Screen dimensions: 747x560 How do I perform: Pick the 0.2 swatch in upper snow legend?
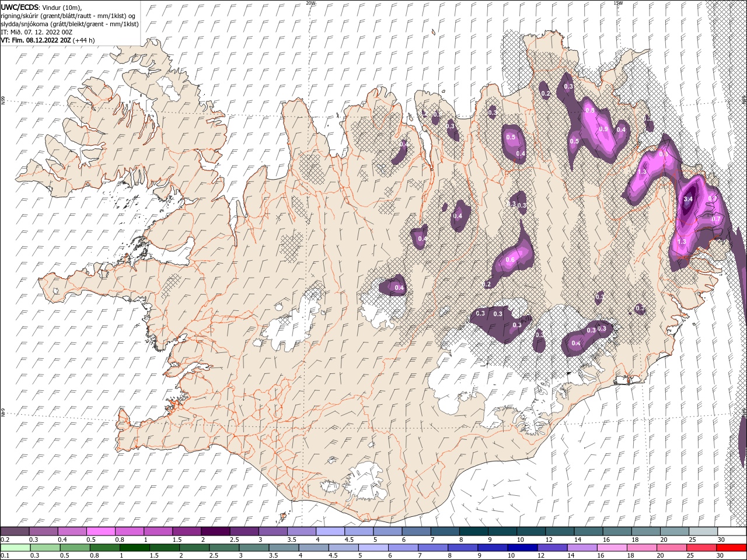coord(15,531)
